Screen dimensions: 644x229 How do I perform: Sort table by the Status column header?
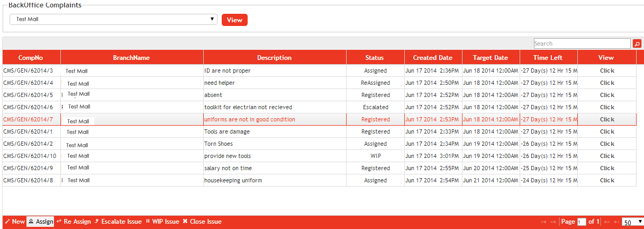point(375,58)
